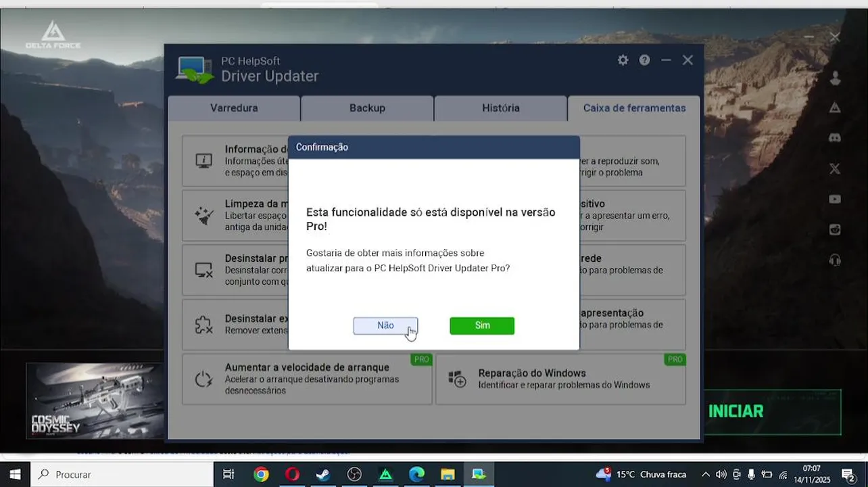This screenshot has height=487, width=868.
Task: Open the Reparação do Windows tool
Action: tap(560, 379)
